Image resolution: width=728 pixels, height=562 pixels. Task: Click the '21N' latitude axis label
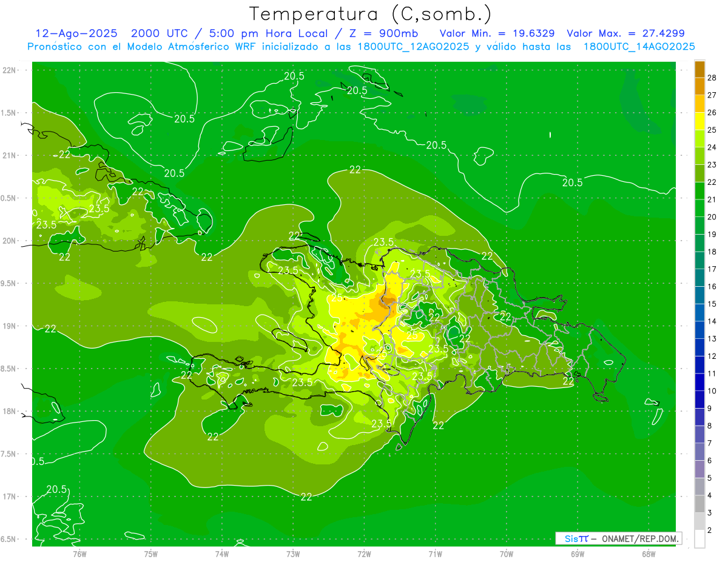tap(9, 155)
